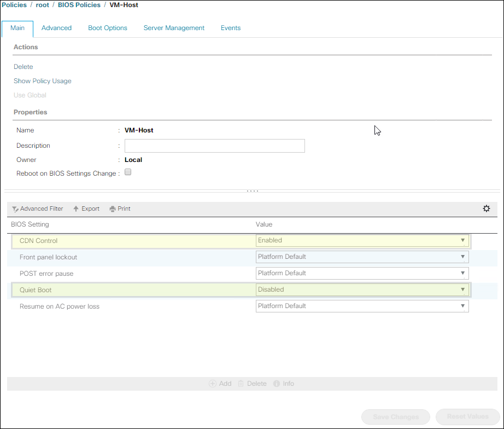Viewport: 504px width, 429px height.
Task: Click the VM-Host name value
Action: pos(139,130)
